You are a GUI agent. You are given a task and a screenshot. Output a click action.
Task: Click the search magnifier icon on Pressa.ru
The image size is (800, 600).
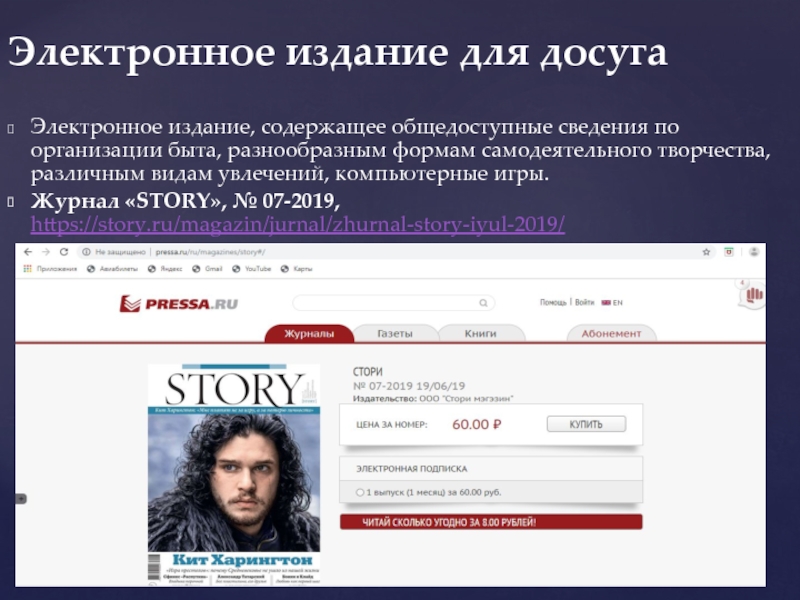pos(483,303)
